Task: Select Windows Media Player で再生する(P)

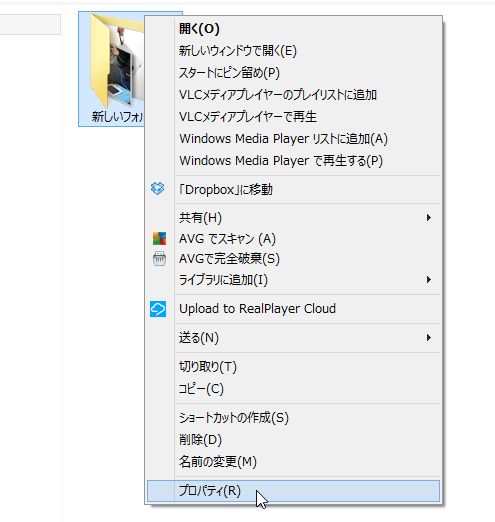Action: click(x=293, y=161)
